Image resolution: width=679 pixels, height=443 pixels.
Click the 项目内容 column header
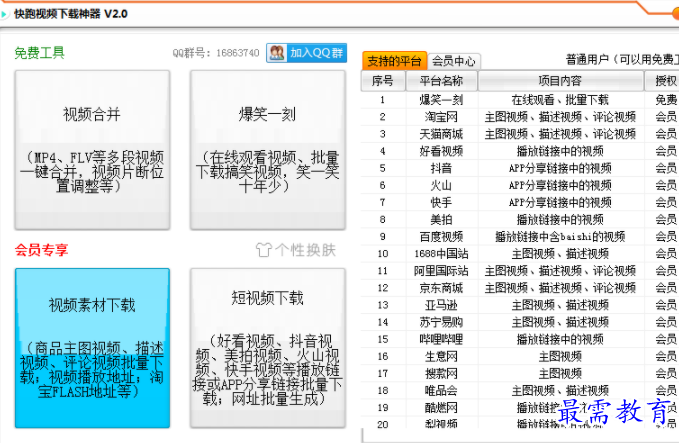559,81
